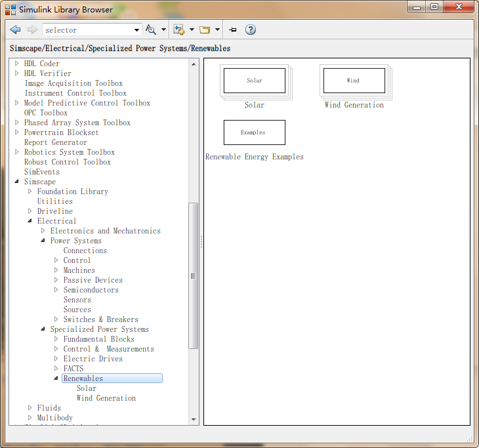Image resolution: width=479 pixels, height=448 pixels.
Task: Maximize the Simulink Library Browser window
Action: (x=434, y=7)
